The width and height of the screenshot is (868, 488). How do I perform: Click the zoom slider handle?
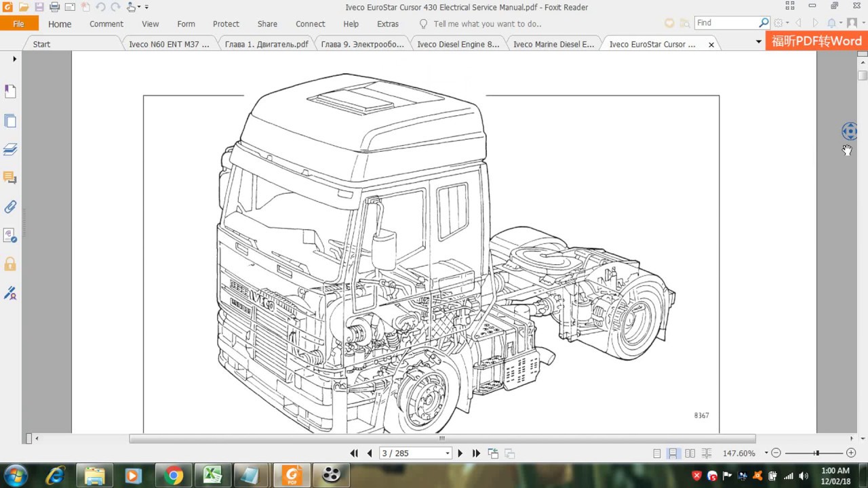click(817, 453)
